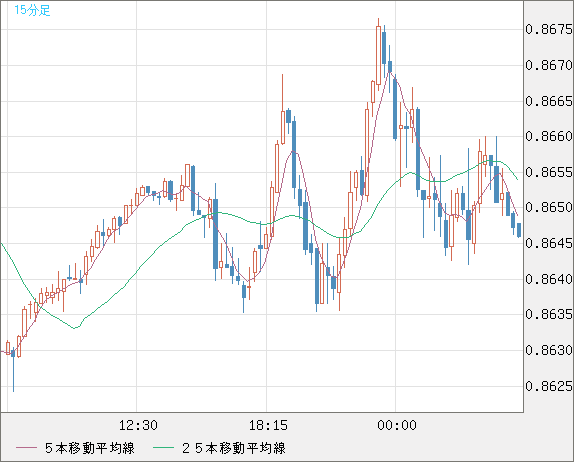Click the 25本移動平均線 legend label

click(234, 448)
